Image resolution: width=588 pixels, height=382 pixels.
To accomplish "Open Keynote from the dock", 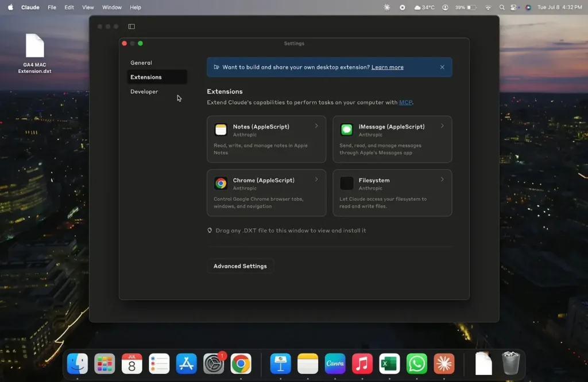I will click(280, 363).
